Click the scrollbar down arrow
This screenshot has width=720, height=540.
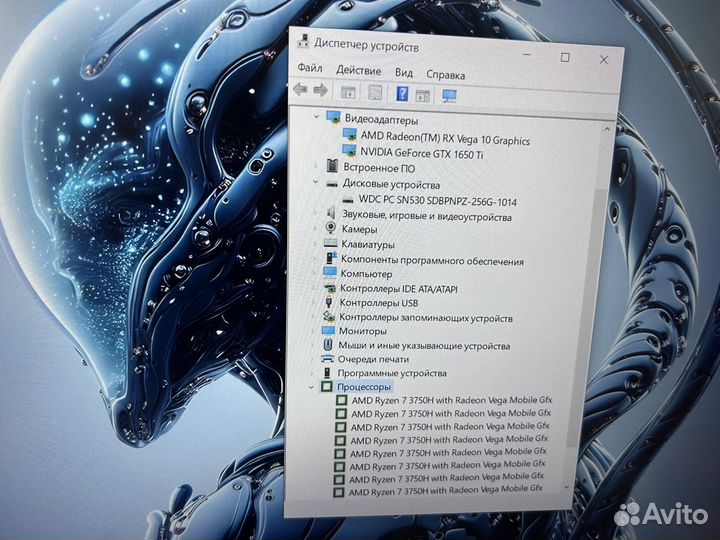(x=566, y=488)
